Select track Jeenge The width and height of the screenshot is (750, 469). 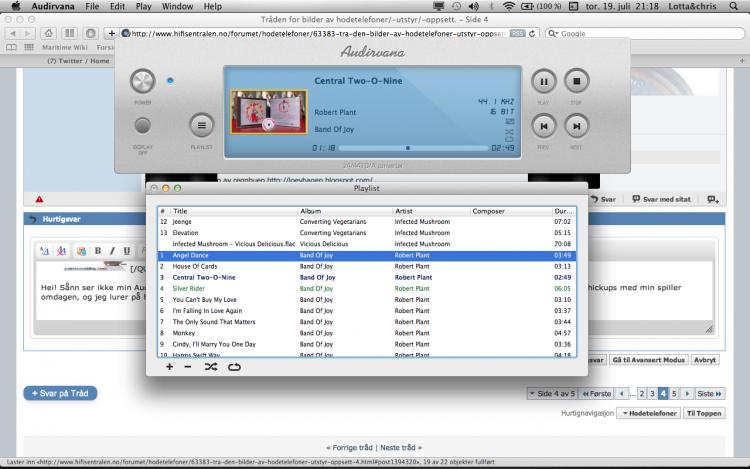(x=367, y=222)
